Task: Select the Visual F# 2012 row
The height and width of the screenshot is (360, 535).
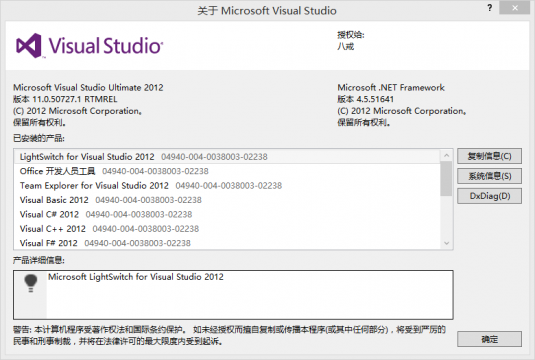Action: [227, 243]
